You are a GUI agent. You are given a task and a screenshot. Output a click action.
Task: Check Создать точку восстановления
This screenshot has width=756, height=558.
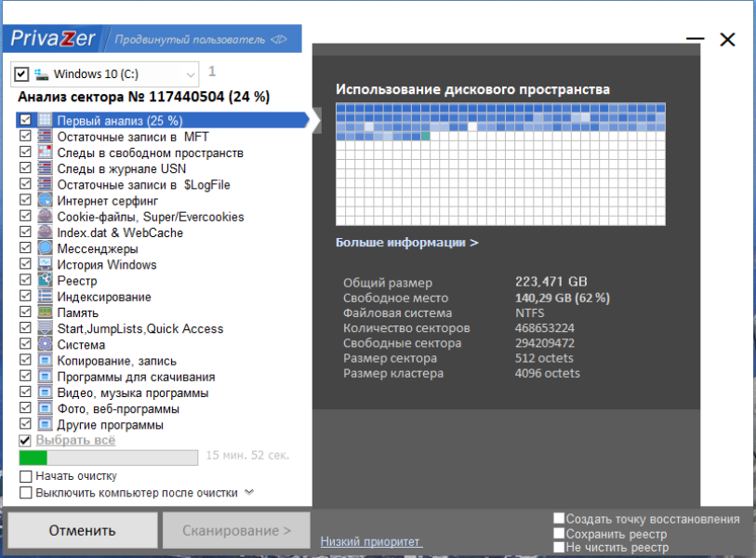(x=559, y=518)
